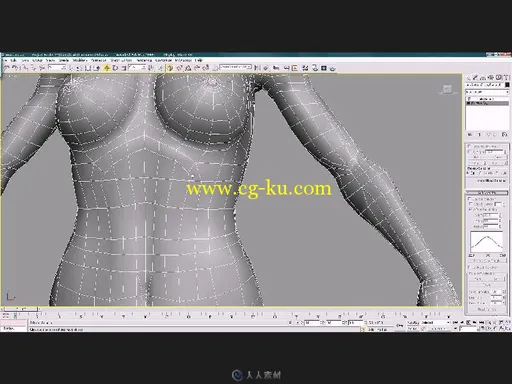512x384 pixels.
Task: Activate the Select and Link tool
Action: pyautogui.click(x=25, y=68)
